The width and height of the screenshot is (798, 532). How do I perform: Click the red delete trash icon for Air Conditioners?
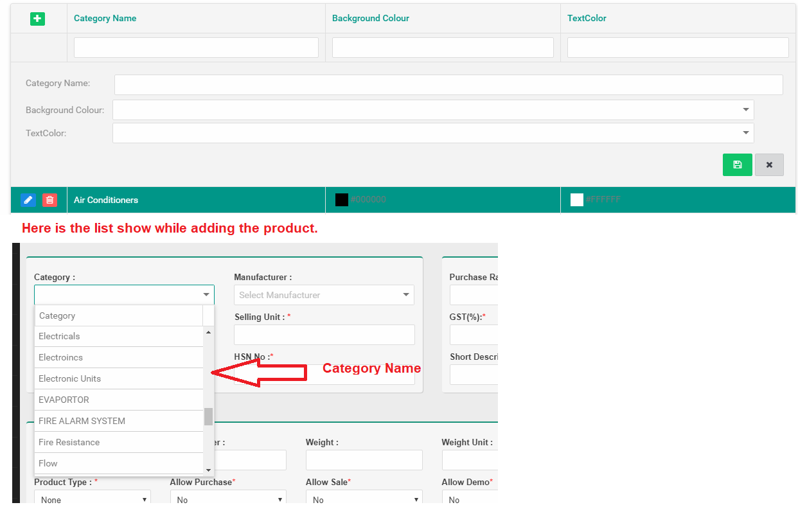click(x=49, y=200)
